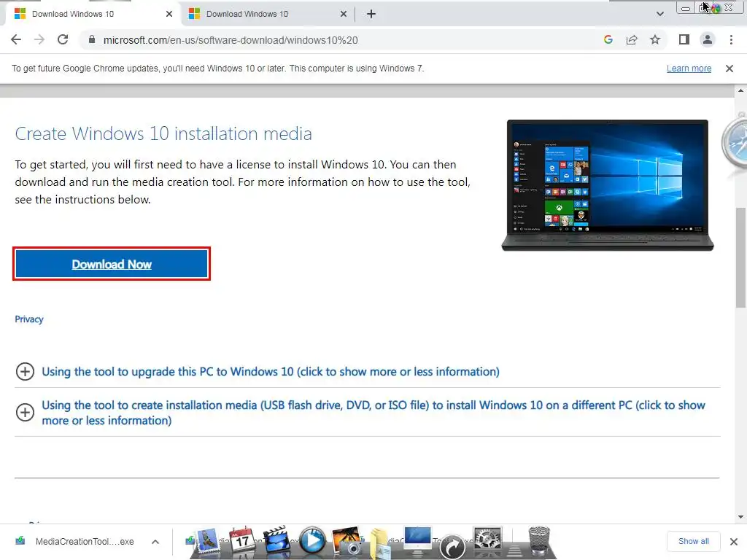Close the downloads bar
Image resolution: width=747 pixels, height=560 pixels.
point(734,542)
